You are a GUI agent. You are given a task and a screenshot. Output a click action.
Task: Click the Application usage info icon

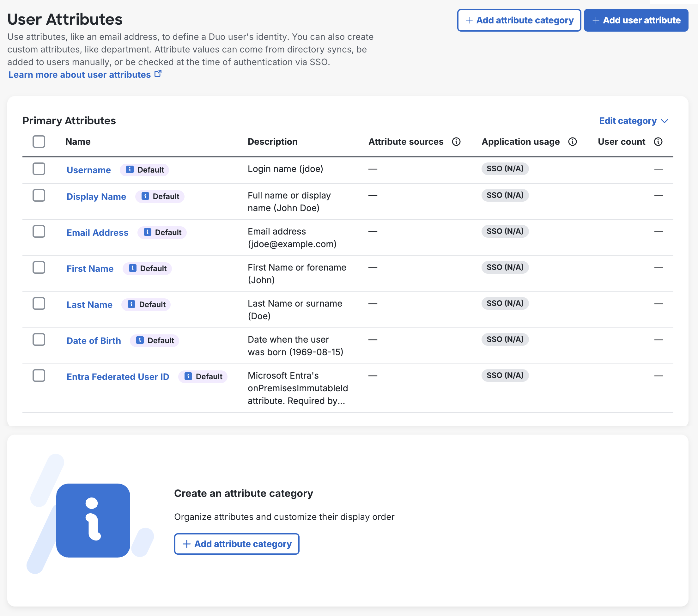point(572,142)
